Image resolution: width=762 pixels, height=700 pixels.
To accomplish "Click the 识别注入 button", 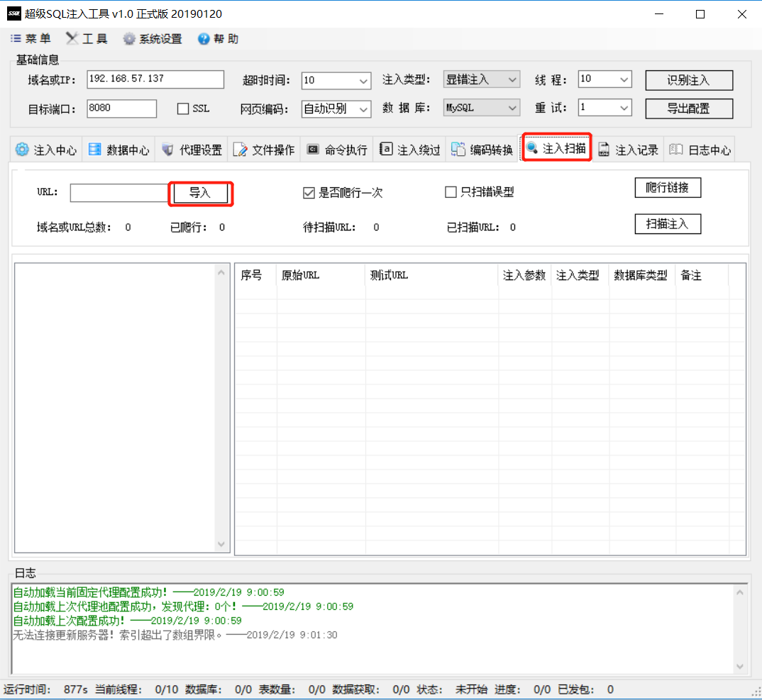I will click(689, 80).
